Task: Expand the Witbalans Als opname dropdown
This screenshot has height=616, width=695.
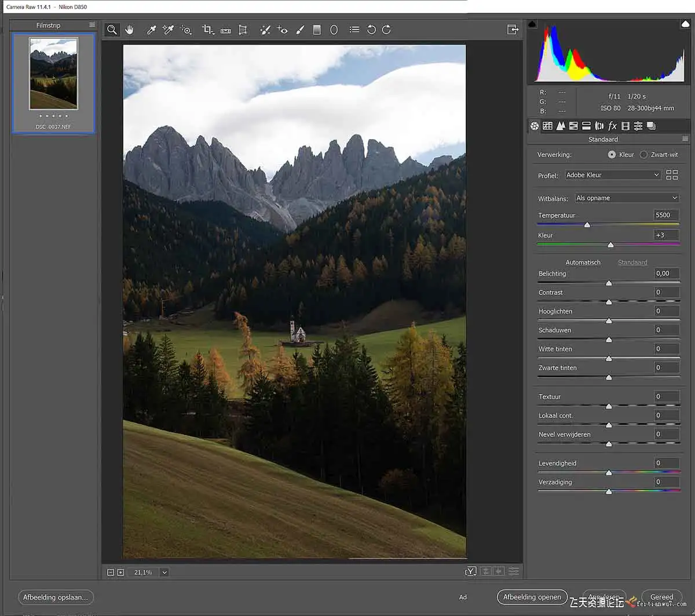Action: [627, 198]
